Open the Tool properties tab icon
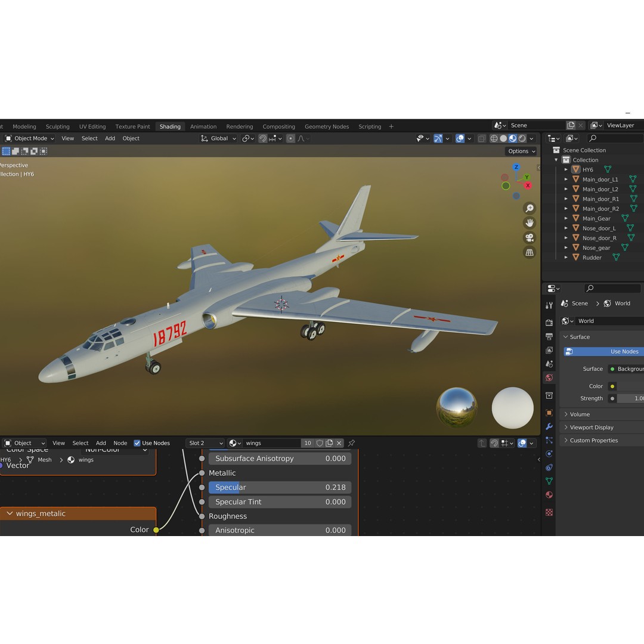Viewport: 644px width, 644px height. (x=549, y=305)
